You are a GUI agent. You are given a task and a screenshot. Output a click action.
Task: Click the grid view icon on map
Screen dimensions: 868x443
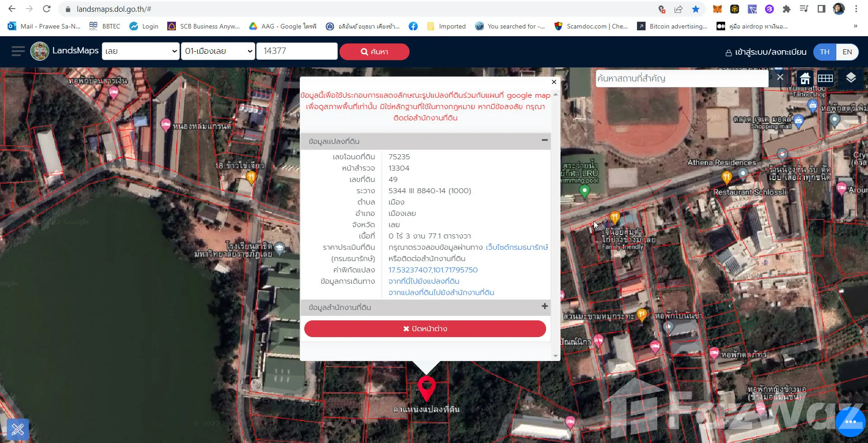(825, 78)
